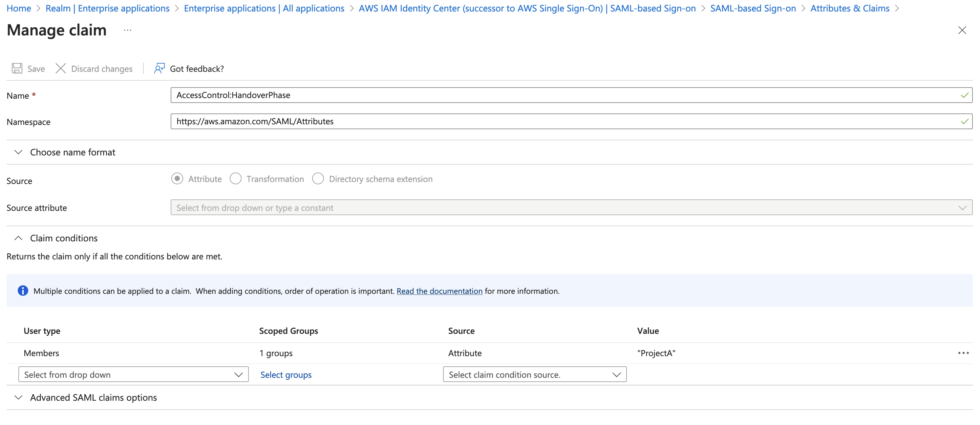Click the close X for the Manage claim pane
The image size is (980, 425).
click(962, 30)
